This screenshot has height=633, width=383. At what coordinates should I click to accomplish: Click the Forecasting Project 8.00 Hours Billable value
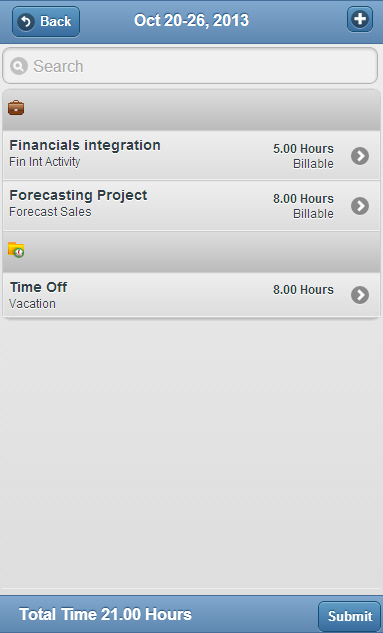click(x=303, y=206)
